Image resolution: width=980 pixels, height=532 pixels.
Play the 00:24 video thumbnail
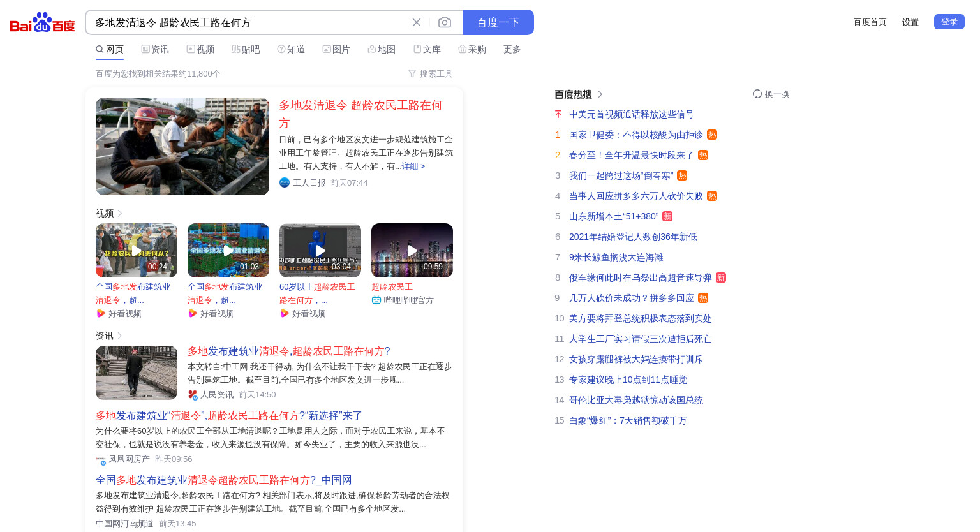point(137,250)
